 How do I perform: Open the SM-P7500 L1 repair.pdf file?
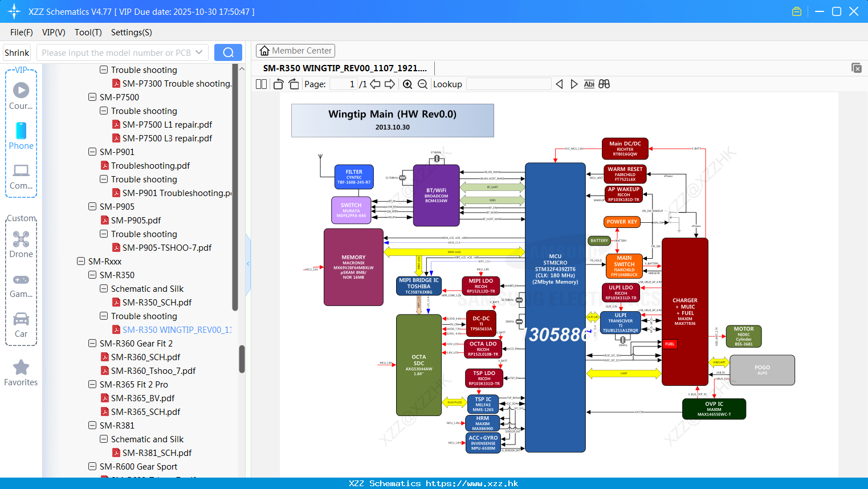click(x=167, y=125)
